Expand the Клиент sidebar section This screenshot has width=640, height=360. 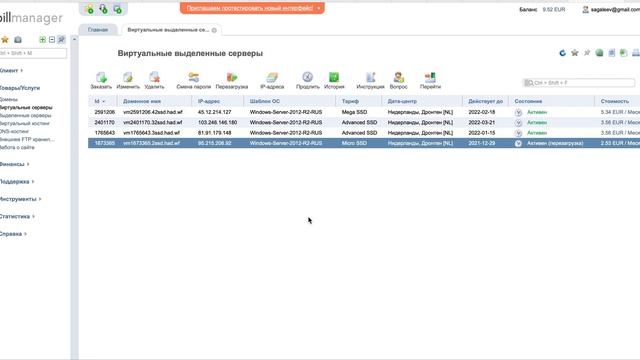(11, 71)
